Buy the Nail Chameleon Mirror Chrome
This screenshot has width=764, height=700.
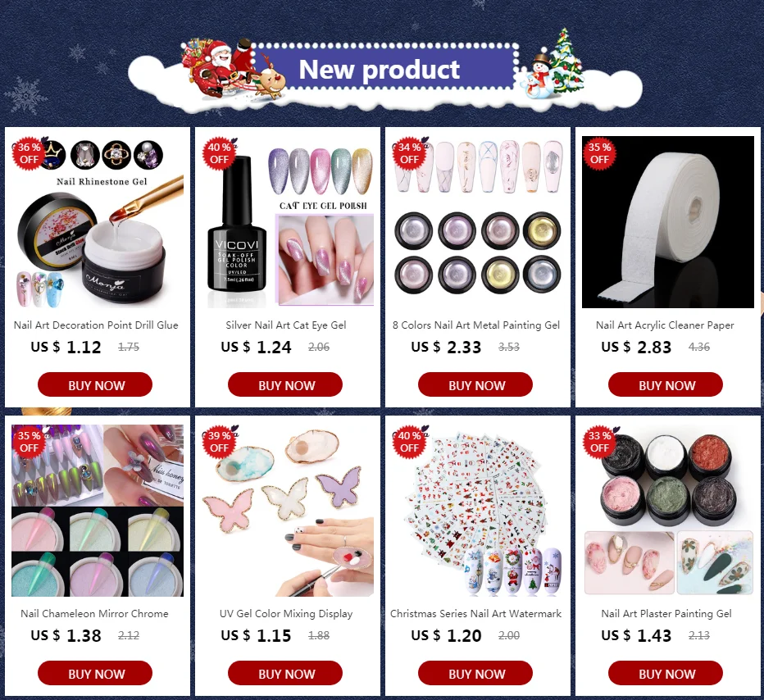coord(95,673)
